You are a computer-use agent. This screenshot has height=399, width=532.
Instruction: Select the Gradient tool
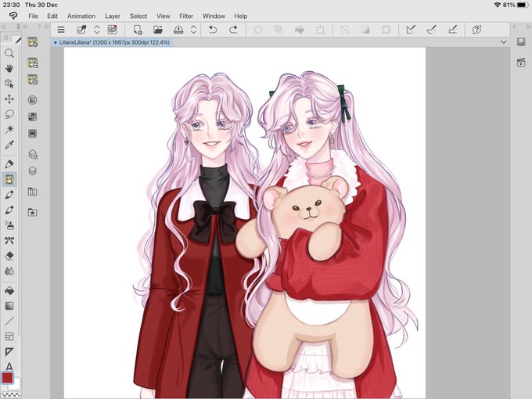9,306
